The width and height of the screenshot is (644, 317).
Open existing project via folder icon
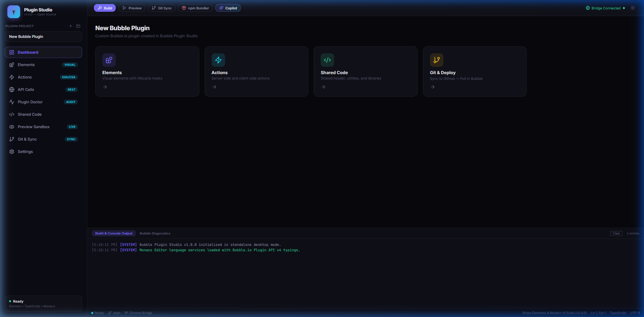[78, 26]
